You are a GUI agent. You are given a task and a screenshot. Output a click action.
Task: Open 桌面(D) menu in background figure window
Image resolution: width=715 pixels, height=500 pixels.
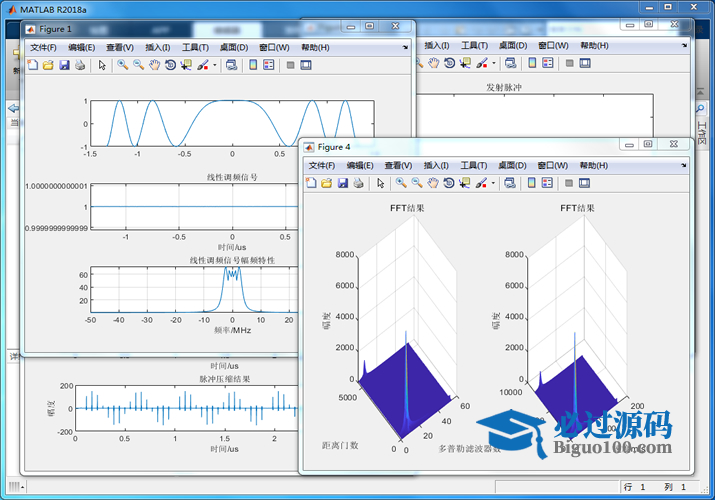[x=513, y=46]
